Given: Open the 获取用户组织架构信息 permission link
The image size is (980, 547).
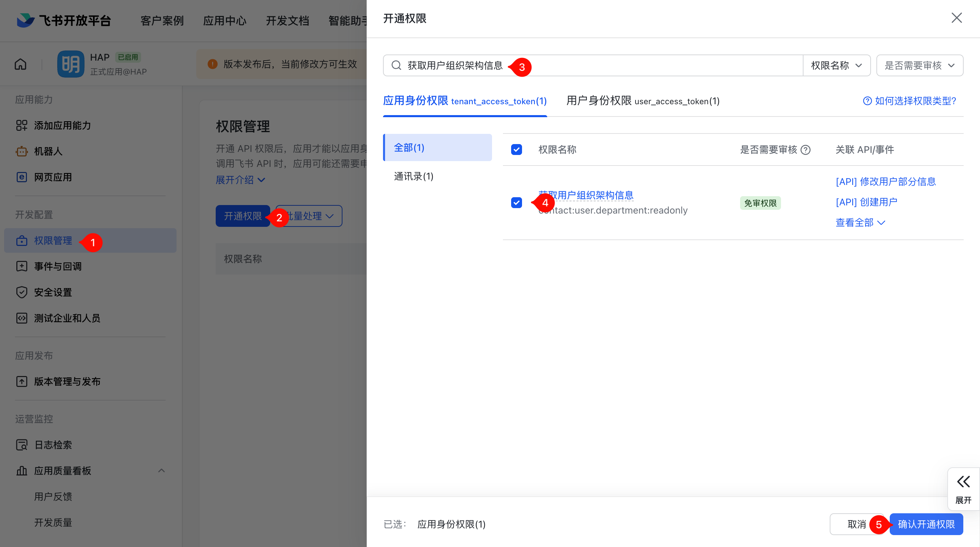Looking at the screenshot, I should (x=586, y=195).
